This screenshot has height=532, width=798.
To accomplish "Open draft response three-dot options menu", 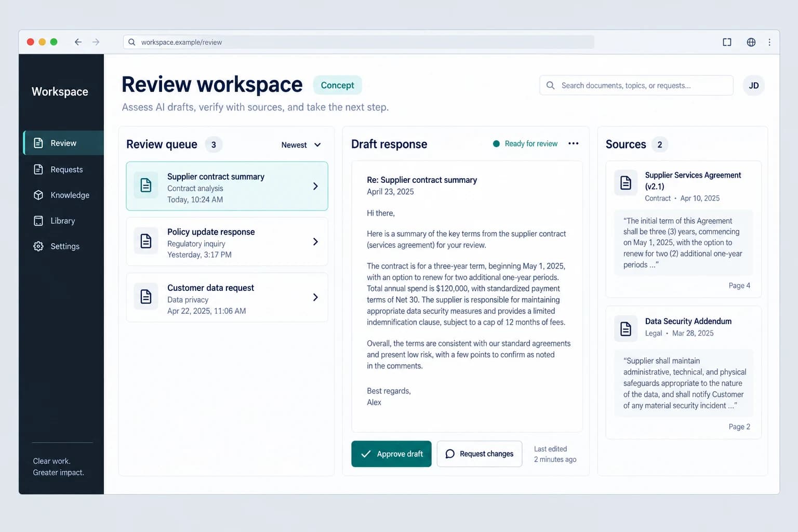I will pos(574,143).
